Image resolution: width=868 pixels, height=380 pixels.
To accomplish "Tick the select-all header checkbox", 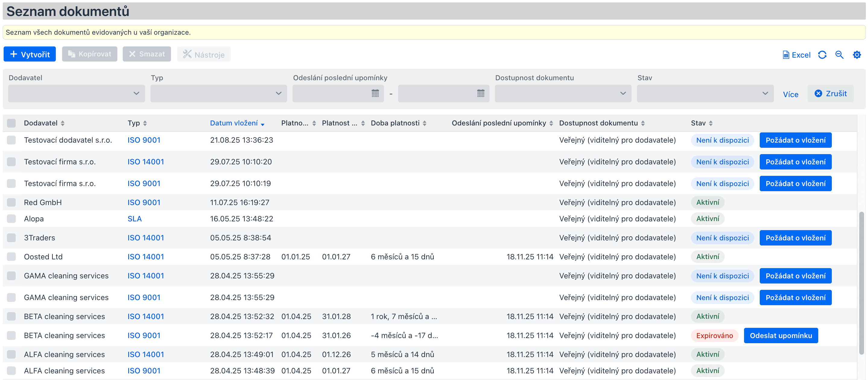I will pyautogui.click(x=11, y=123).
